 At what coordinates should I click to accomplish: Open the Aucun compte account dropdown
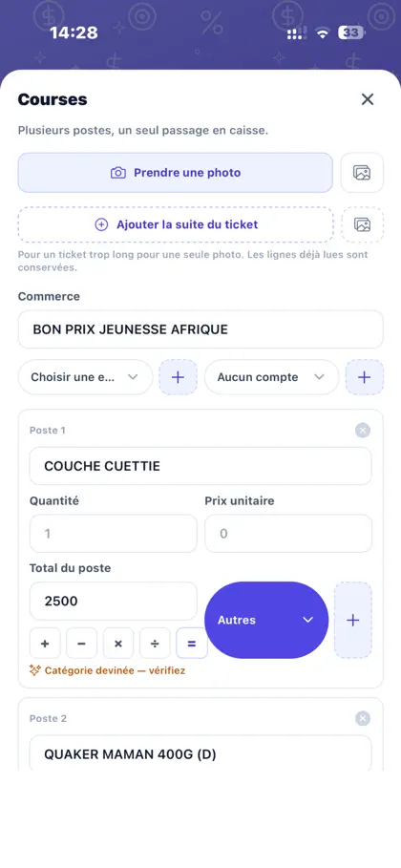[271, 377]
